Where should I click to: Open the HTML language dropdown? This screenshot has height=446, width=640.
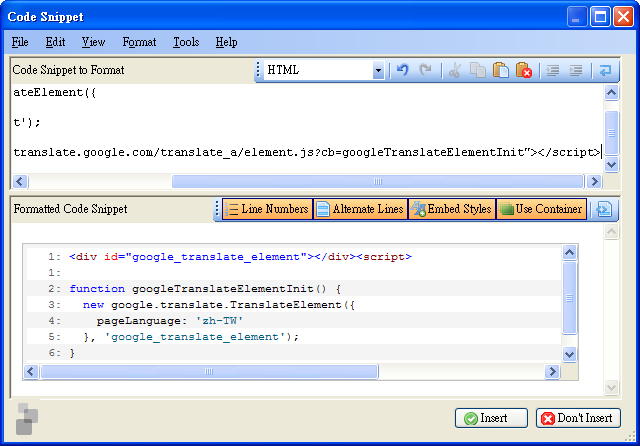click(x=378, y=71)
